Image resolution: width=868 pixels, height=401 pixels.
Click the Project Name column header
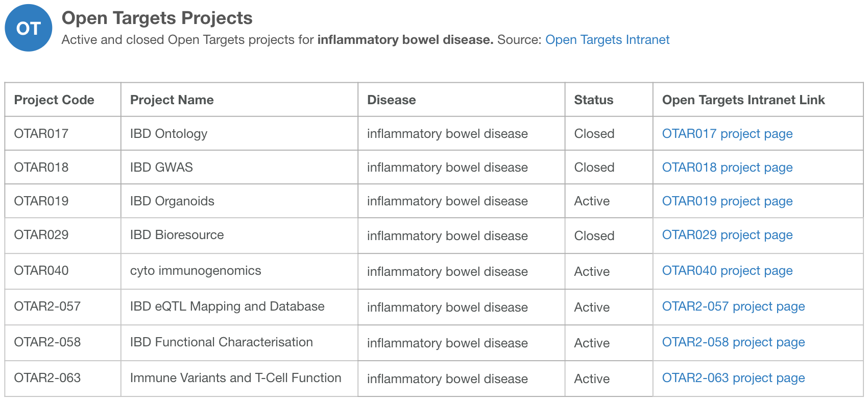(172, 100)
